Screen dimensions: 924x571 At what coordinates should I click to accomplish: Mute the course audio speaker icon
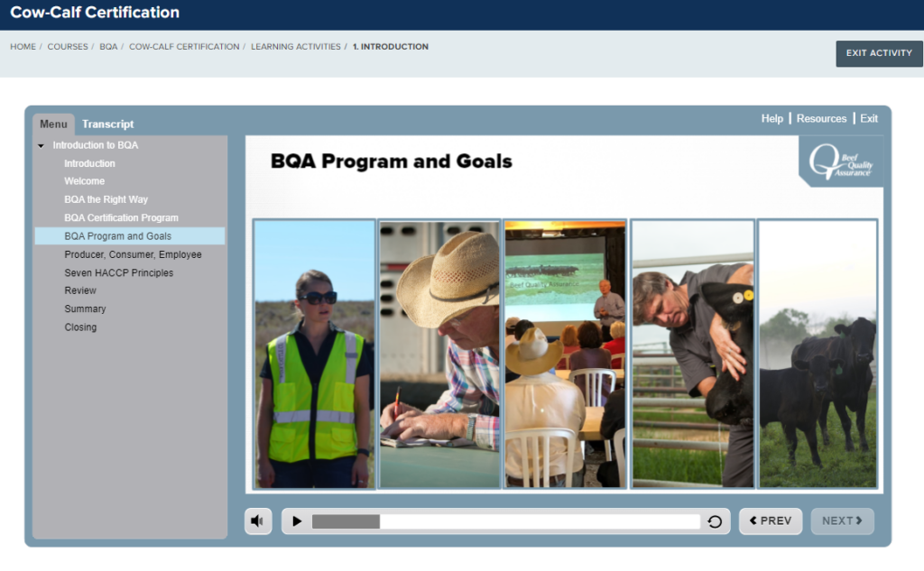point(258,520)
